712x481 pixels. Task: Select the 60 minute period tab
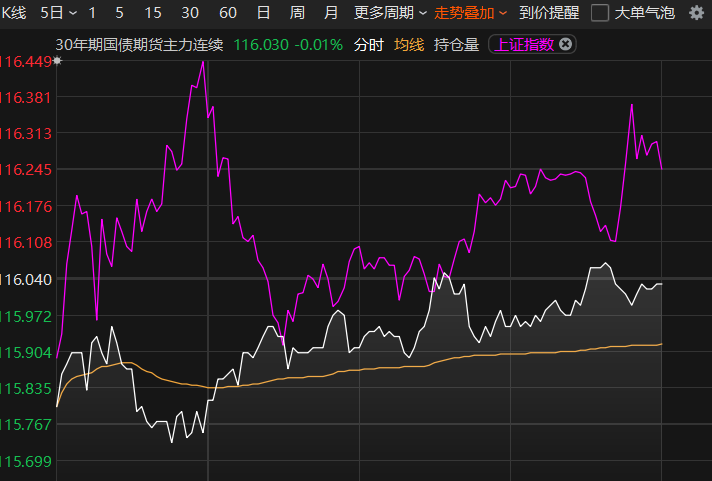click(227, 13)
